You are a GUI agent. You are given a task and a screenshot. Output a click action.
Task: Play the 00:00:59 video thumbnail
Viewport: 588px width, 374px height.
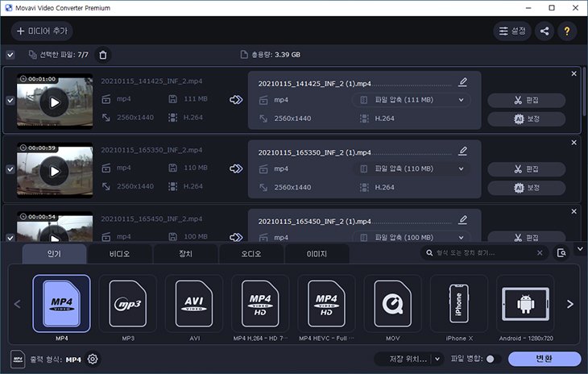55,171
